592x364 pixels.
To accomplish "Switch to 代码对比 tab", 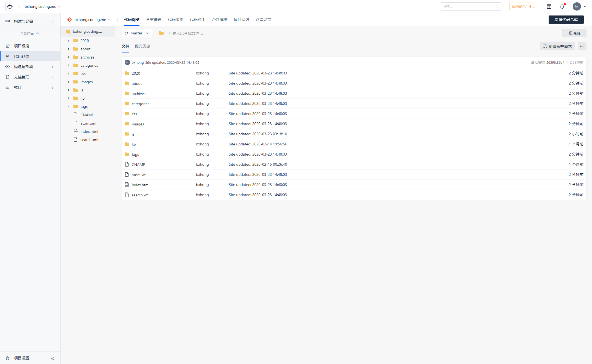I will tap(197, 20).
